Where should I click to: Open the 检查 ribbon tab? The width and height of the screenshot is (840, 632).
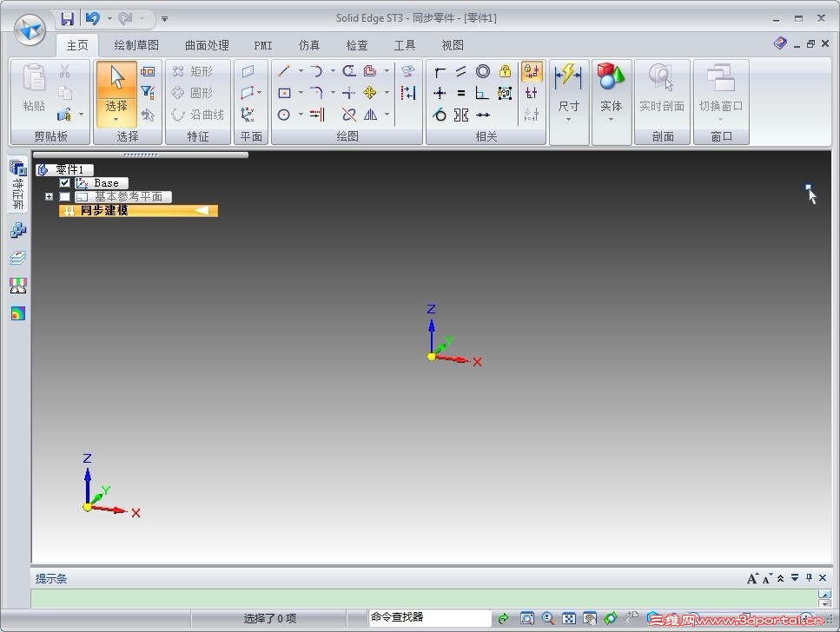(x=357, y=45)
